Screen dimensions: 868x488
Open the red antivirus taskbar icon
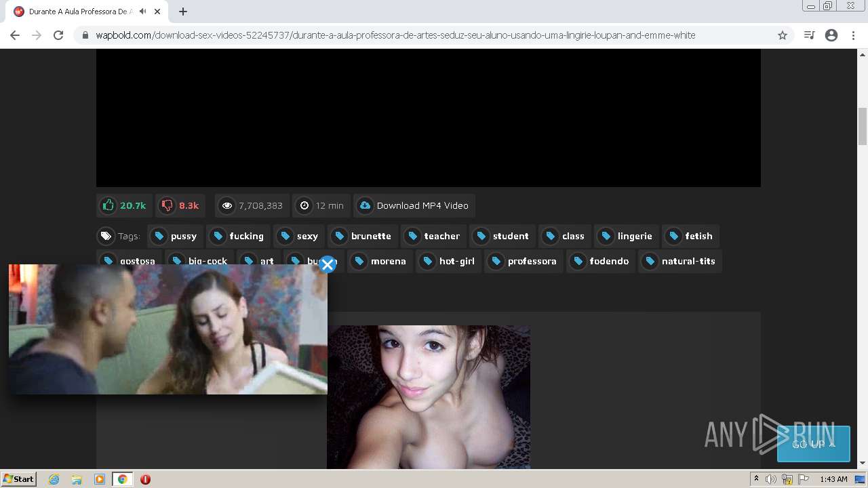(x=145, y=479)
